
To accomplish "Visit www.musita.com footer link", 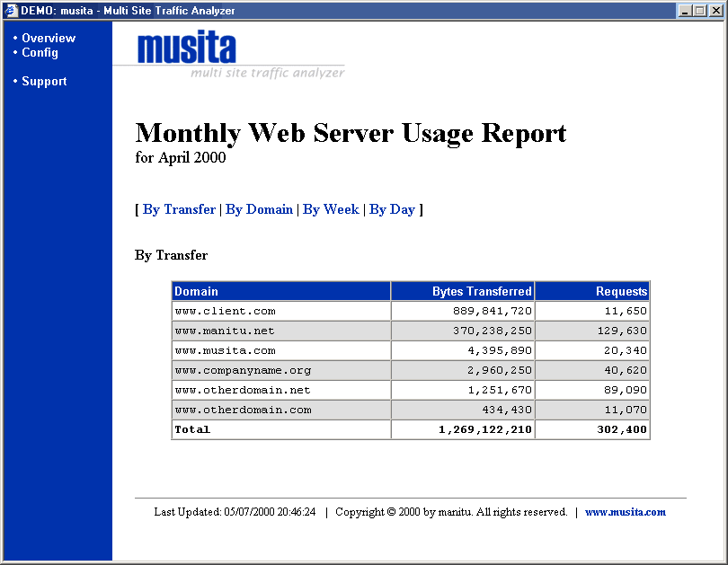I will [625, 512].
